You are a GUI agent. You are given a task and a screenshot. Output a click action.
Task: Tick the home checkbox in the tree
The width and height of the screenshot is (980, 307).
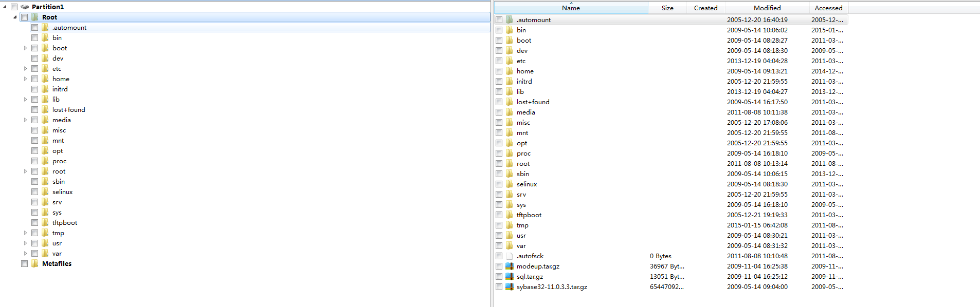tap(35, 79)
